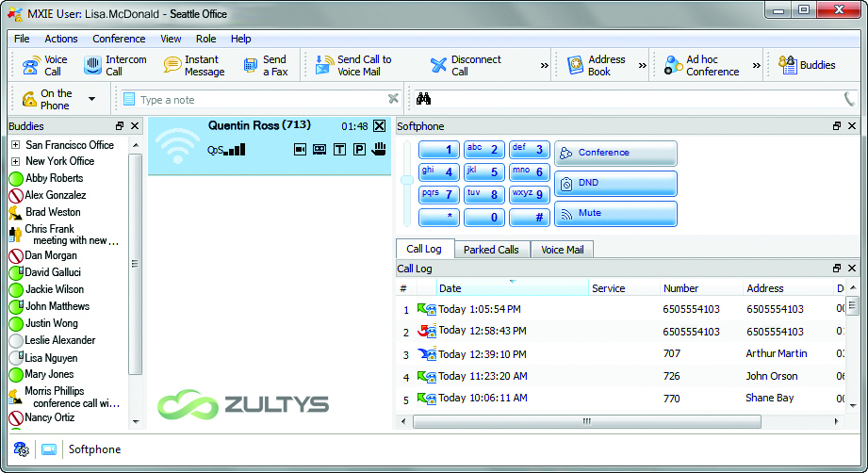Close the Call Log panel
868x473 pixels.
click(852, 269)
